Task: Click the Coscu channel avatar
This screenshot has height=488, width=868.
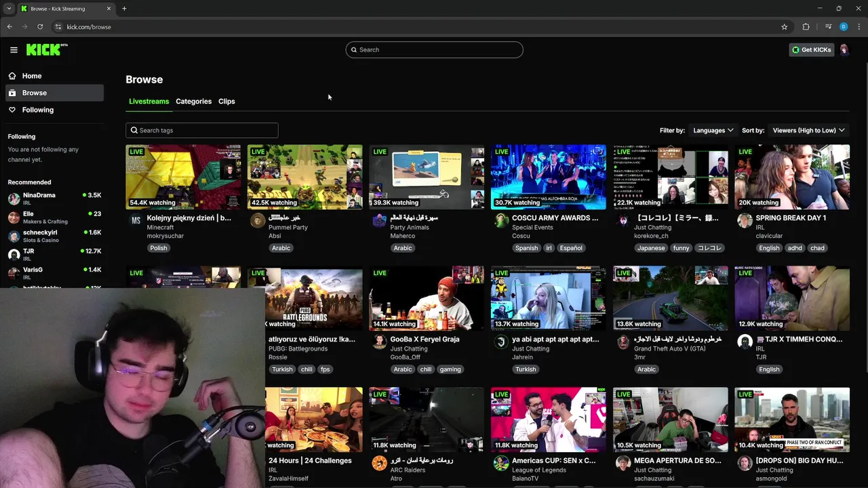Action: [x=501, y=220]
